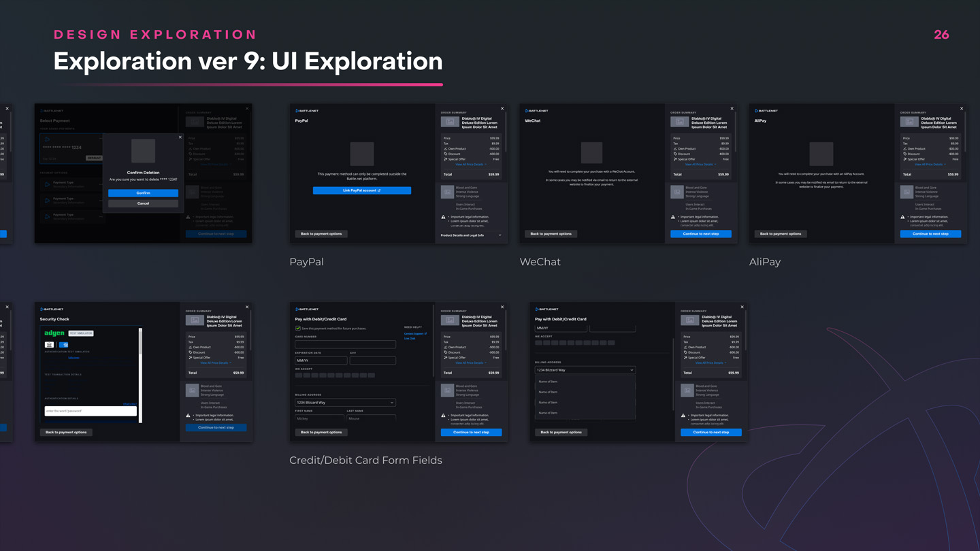Click Back to payment options in the AliPay panel
Screen dimensions: 980x551
pos(781,233)
